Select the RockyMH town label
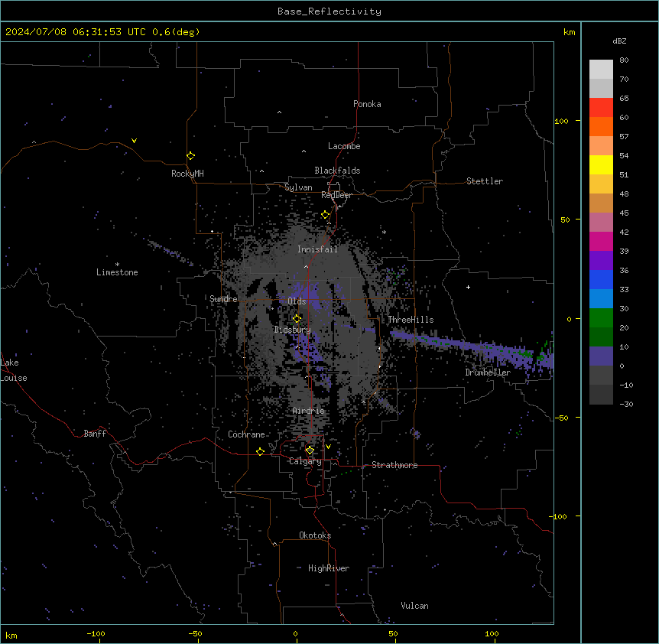 tap(187, 174)
